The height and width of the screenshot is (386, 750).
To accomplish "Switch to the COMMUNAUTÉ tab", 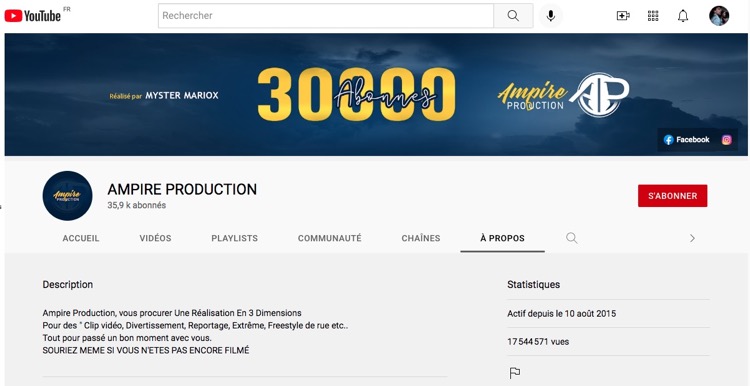I will [330, 238].
